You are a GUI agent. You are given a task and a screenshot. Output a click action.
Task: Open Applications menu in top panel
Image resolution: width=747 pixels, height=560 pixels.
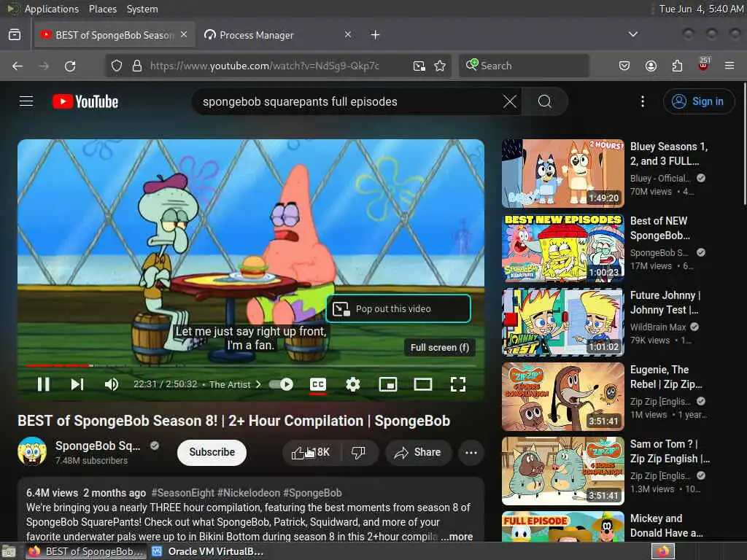point(52,9)
